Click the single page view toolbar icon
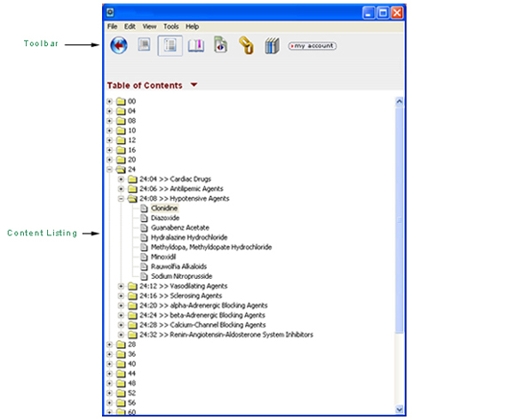 point(144,44)
